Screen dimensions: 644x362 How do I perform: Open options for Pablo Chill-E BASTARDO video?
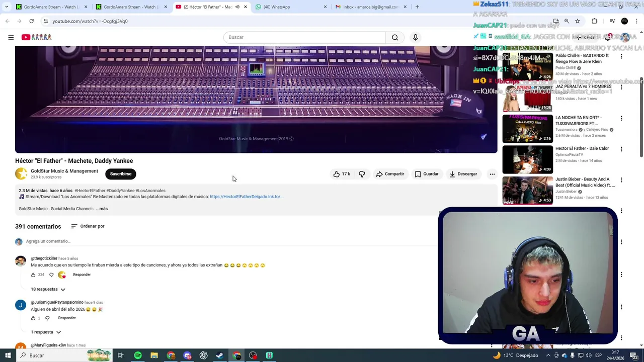point(621,56)
